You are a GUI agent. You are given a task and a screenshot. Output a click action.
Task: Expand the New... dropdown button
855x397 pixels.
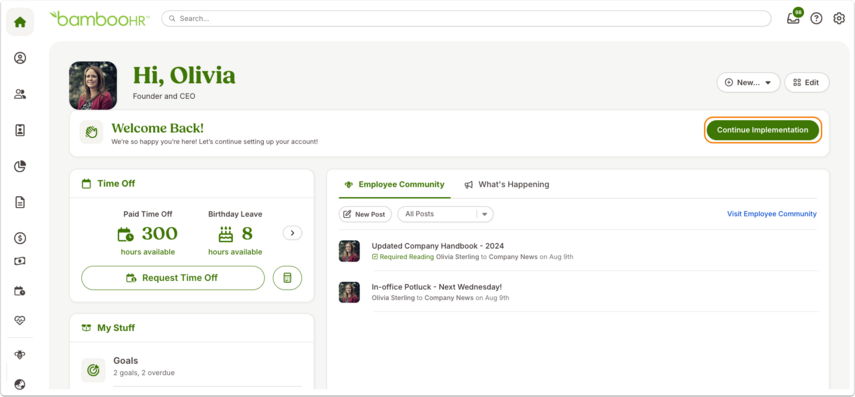coord(748,82)
